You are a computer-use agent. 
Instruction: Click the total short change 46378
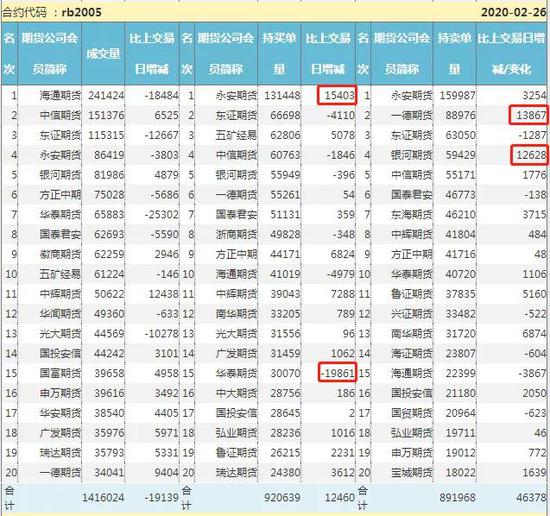point(531,498)
